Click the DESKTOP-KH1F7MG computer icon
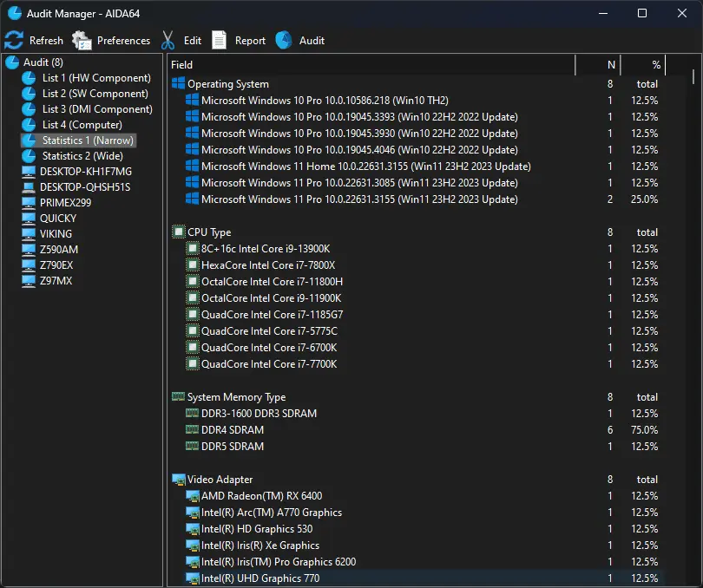703x588 pixels. (x=29, y=172)
